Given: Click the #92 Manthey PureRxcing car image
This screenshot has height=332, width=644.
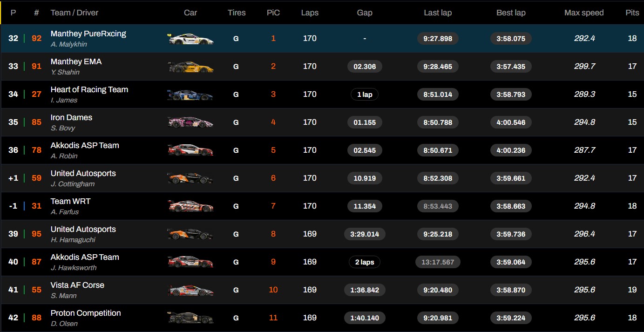Looking at the screenshot, I should [x=190, y=39].
